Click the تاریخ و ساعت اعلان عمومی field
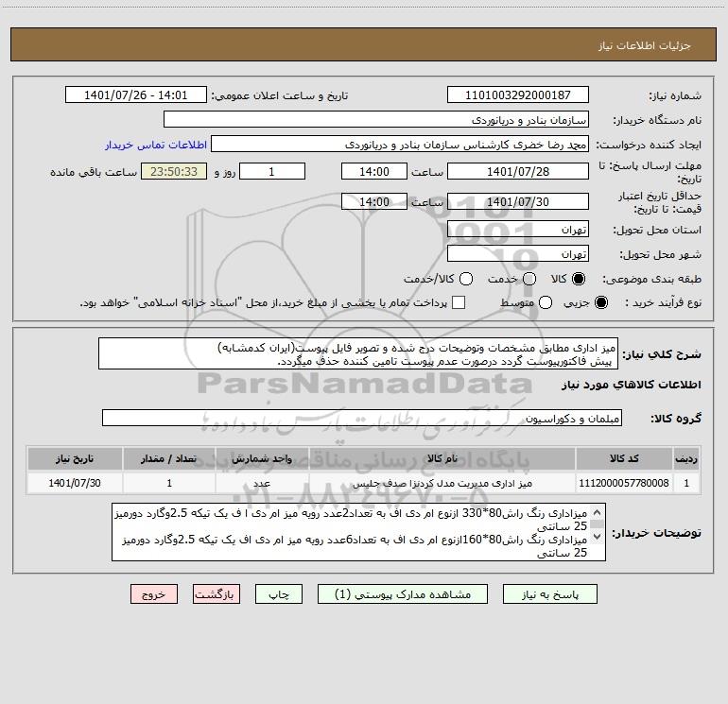Viewport: 728px width, 704px height. 135,94
